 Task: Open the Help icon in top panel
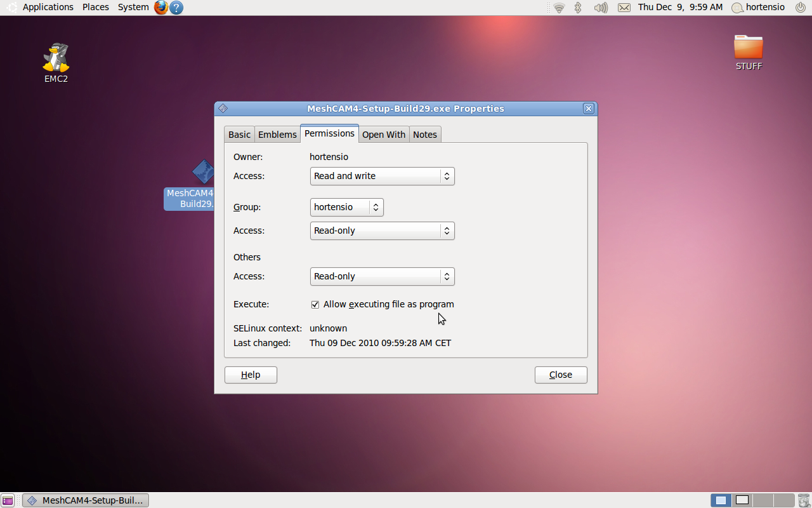(x=176, y=8)
